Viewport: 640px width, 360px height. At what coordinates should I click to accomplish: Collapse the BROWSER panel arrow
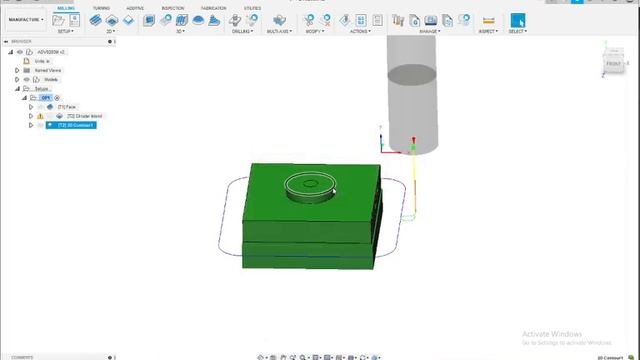tap(6, 42)
